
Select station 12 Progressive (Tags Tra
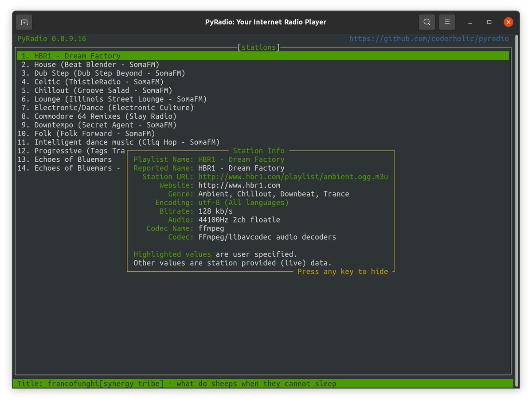[71, 151]
